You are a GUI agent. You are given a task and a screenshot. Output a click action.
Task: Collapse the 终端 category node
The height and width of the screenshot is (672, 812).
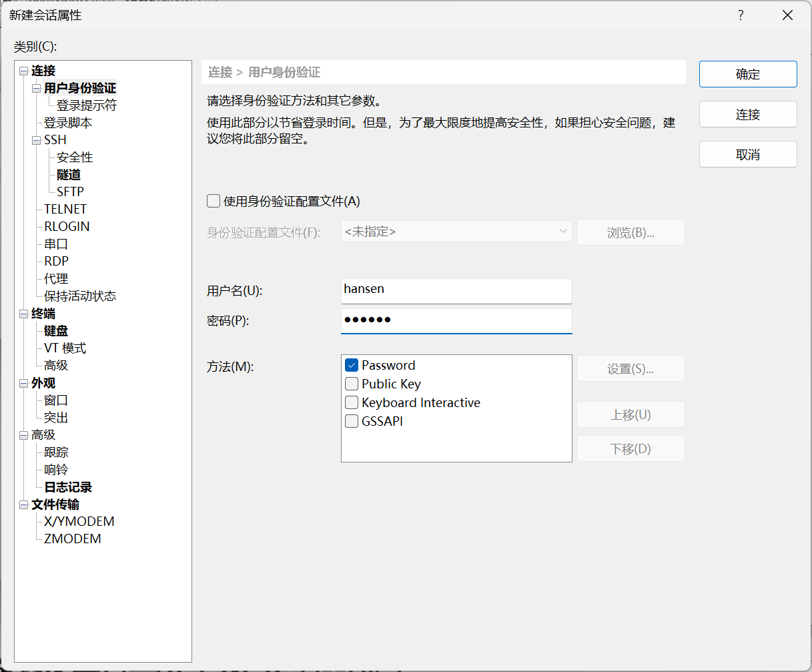[x=24, y=314]
